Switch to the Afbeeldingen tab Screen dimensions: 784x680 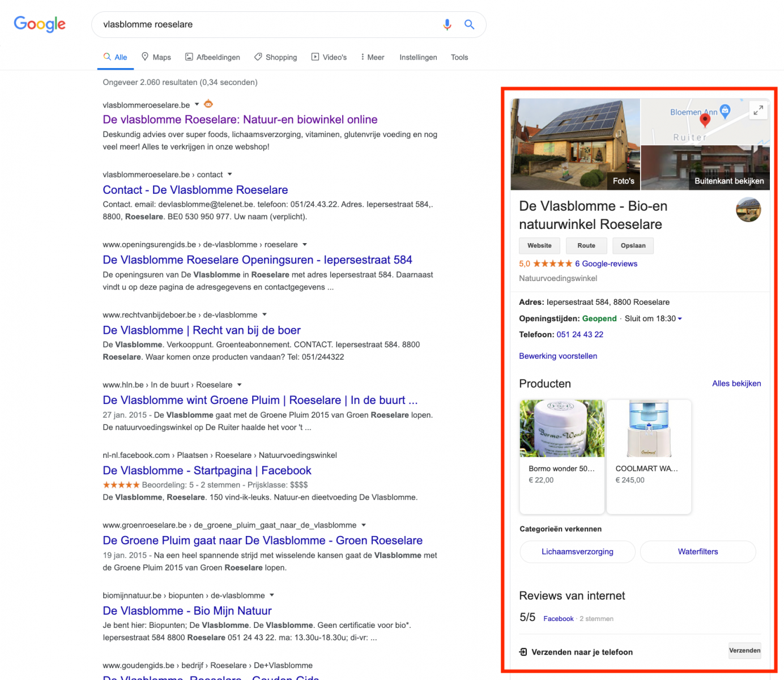point(212,57)
